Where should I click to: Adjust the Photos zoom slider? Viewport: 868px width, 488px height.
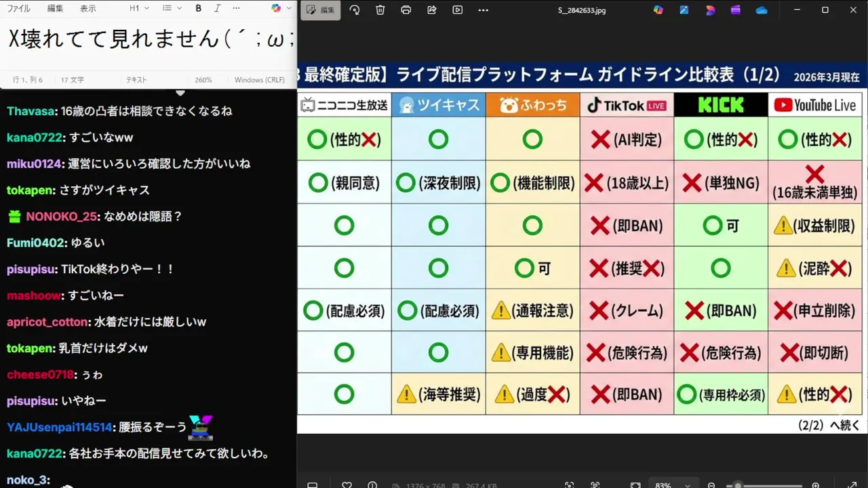[764, 485]
